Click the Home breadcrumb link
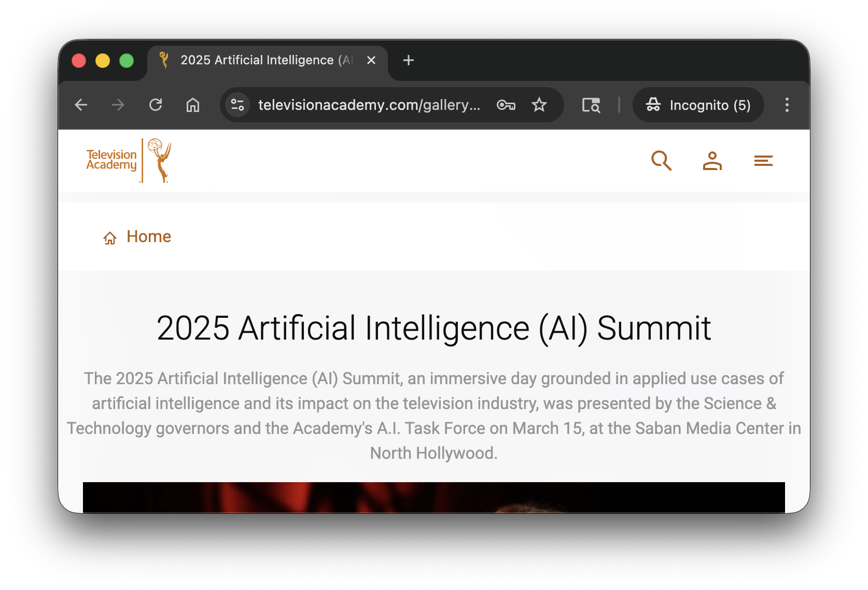This screenshot has height=590, width=868. tap(149, 236)
